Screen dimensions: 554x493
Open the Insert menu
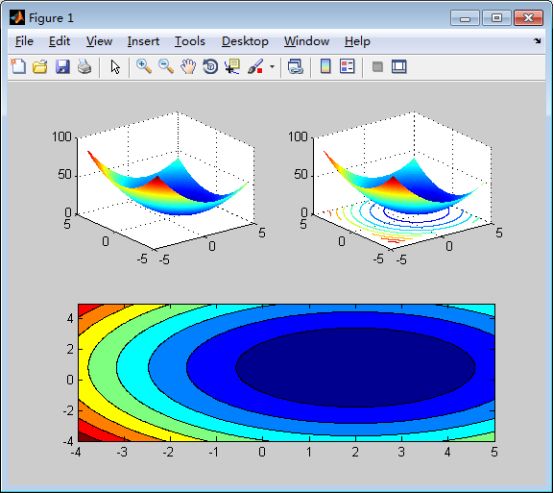143,41
